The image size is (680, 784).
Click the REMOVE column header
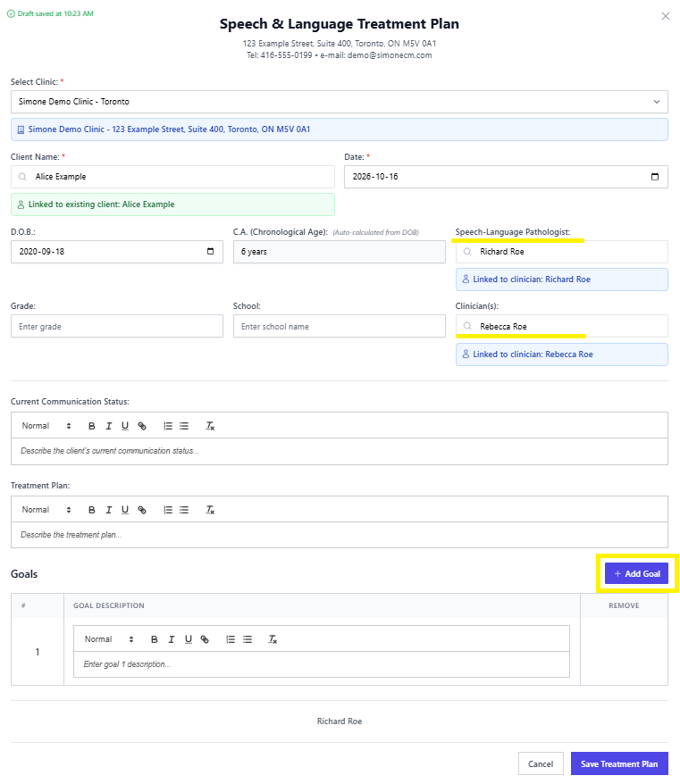pyautogui.click(x=624, y=605)
